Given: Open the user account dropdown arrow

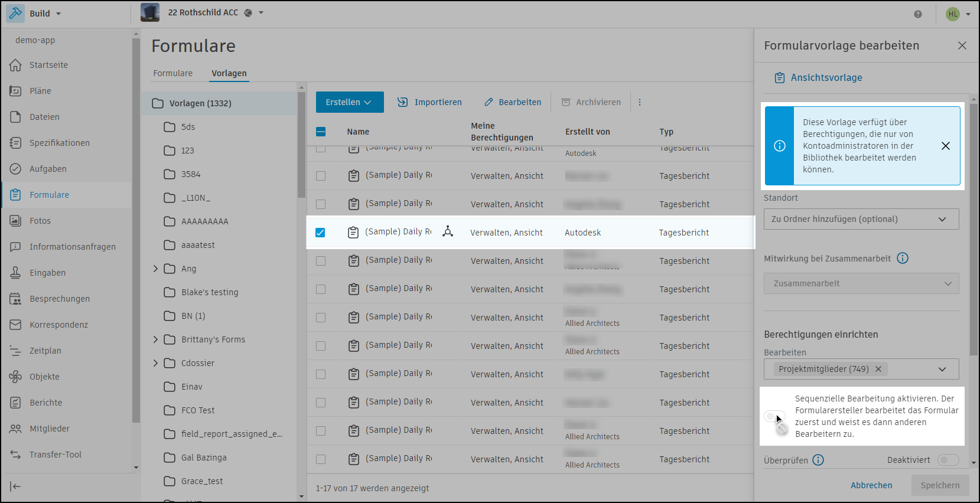Looking at the screenshot, I should click(968, 14).
